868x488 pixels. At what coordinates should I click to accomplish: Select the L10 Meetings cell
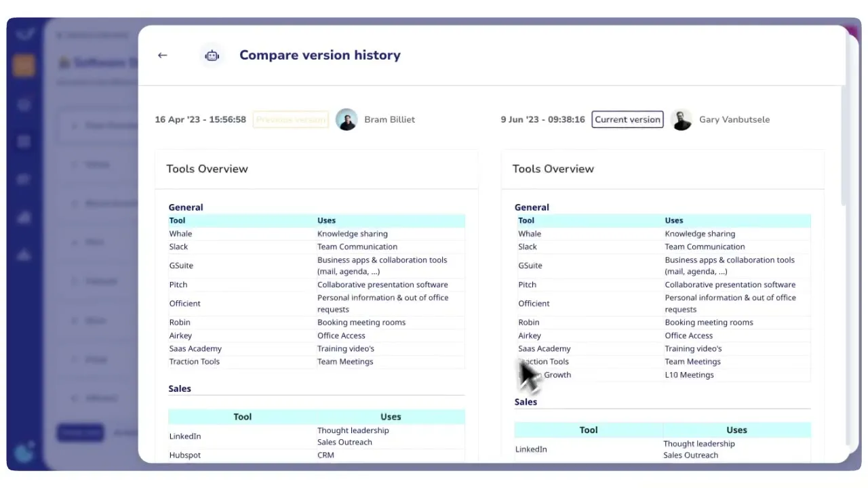(689, 375)
